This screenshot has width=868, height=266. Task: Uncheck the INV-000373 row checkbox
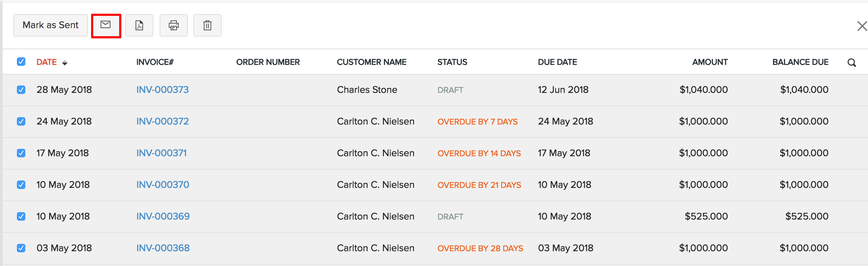[21, 90]
